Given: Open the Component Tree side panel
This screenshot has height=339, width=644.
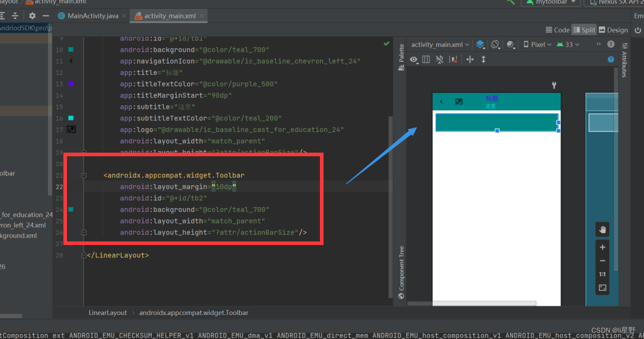Looking at the screenshot, I should point(401,273).
